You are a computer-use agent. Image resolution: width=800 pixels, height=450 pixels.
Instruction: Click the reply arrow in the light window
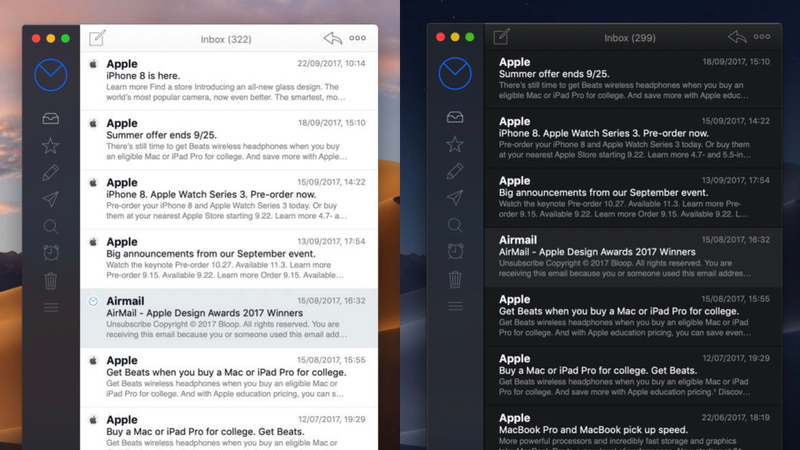pyautogui.click(x=333, y=38)
